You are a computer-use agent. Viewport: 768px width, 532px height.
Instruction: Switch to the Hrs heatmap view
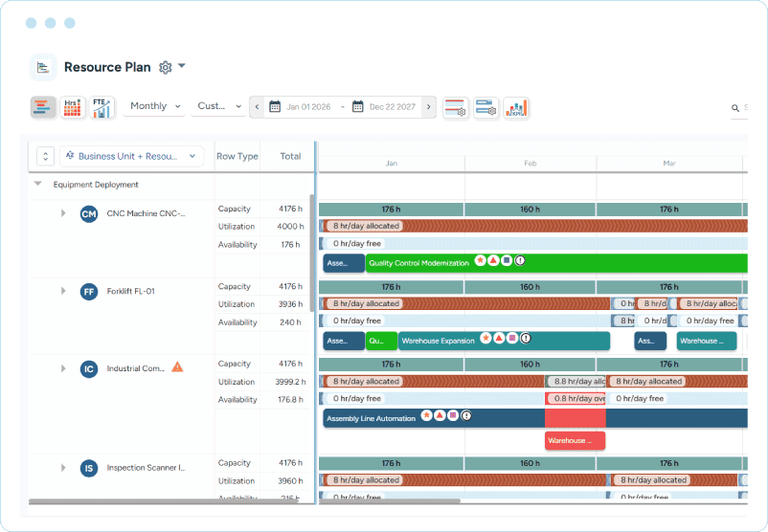pyautogui.click(x=73, y=107)
